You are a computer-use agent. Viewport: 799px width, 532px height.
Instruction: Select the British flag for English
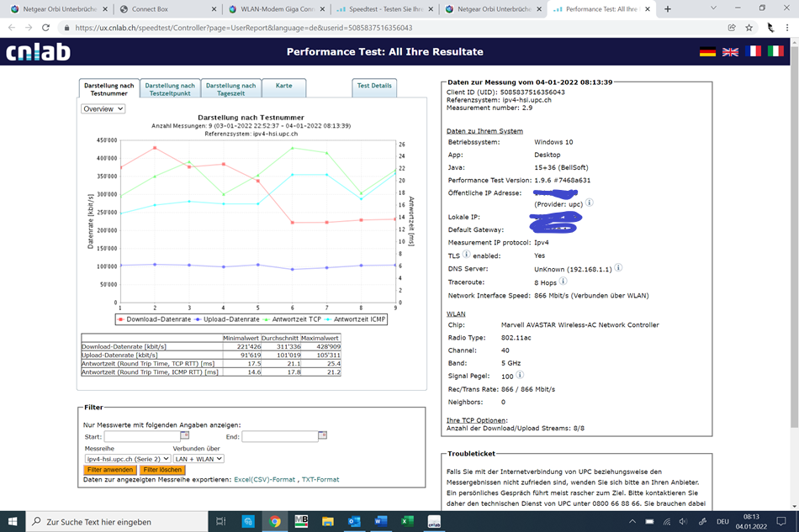point(730,52)
